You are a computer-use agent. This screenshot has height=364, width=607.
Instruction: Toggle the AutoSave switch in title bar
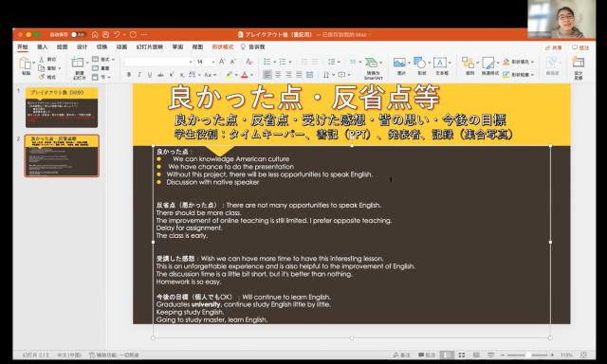pyautogui.click(x=79, y=34)
